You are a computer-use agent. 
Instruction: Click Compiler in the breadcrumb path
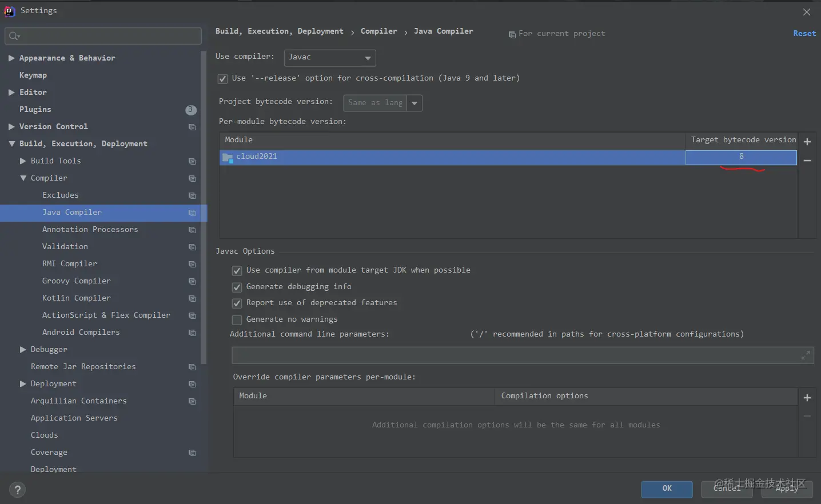(378, 31)
